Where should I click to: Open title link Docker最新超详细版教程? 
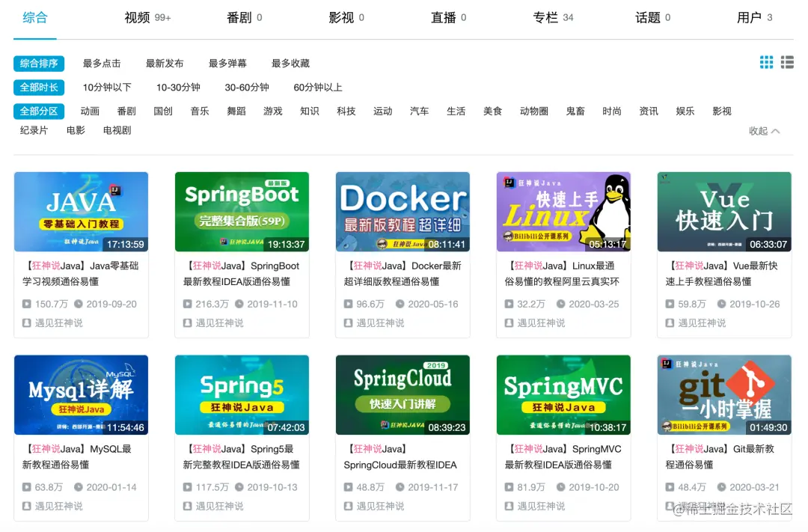(403, 274)
